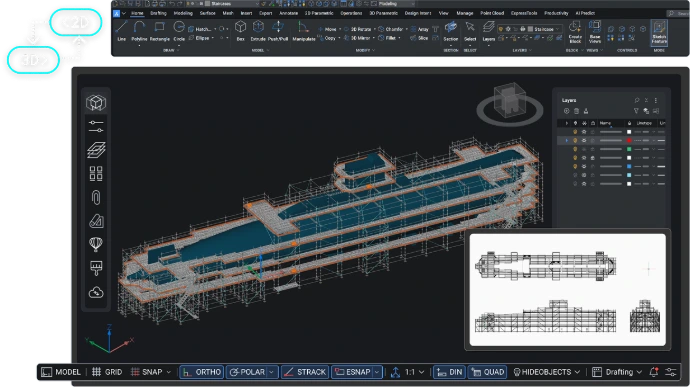Screen dimensions: 690x387
Task: Open the attachments paperclip panel in sidebar
Action: (96, 197)
